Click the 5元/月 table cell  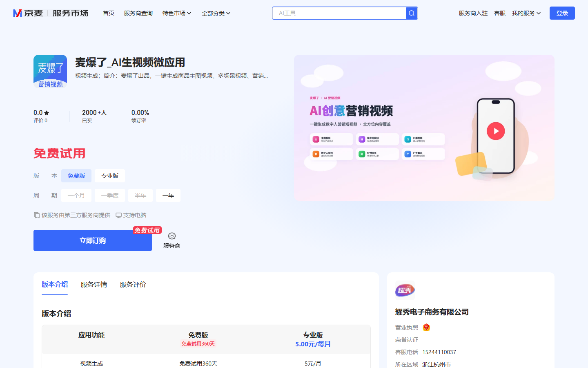313,364
